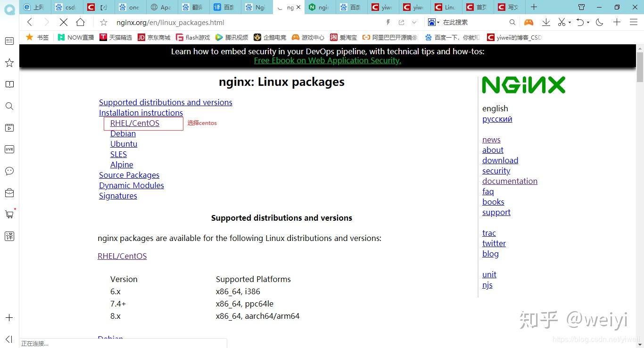Click the magnifier search button in toolbar
The width and height of the screenshot is (644, 348).
tap(512, 22)
